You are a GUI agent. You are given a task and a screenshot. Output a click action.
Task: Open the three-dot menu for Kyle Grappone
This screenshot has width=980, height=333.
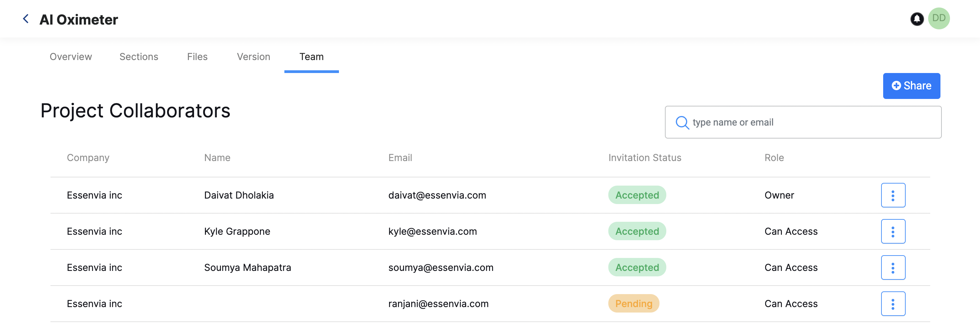coord(893,231)
